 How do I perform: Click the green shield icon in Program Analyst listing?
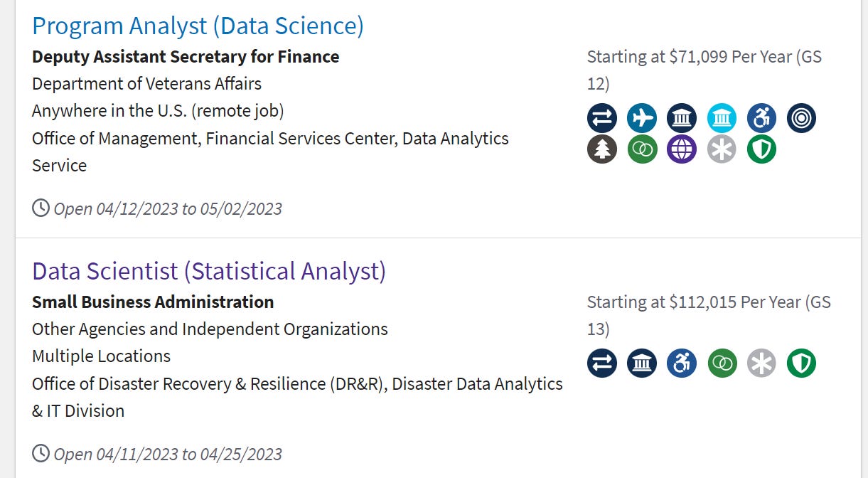pos(761,149)
